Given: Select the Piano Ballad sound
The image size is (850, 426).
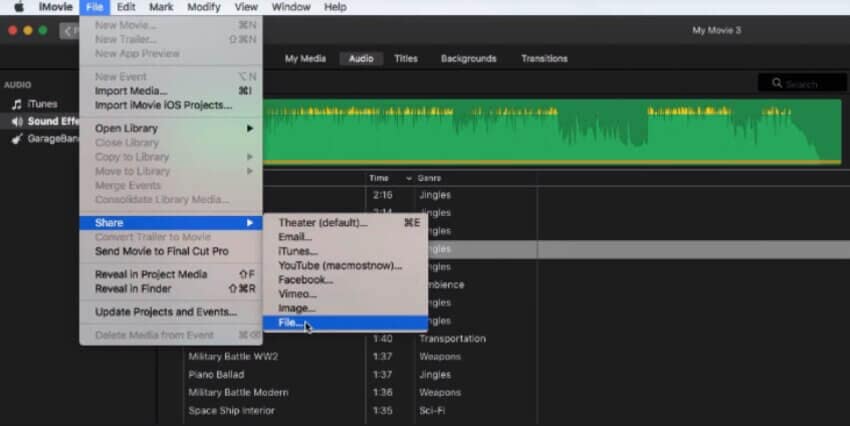Looking at the screenshot, I should pos(216,375).
